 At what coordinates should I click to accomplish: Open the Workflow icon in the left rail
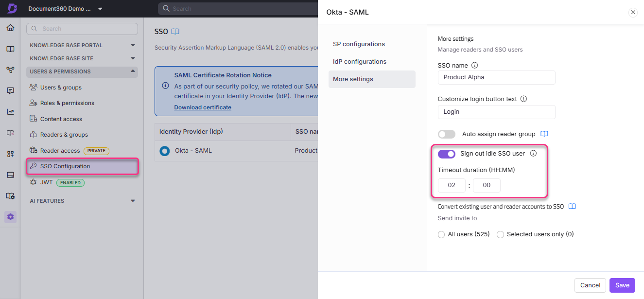pyautogui.click(x=10, y=70)
